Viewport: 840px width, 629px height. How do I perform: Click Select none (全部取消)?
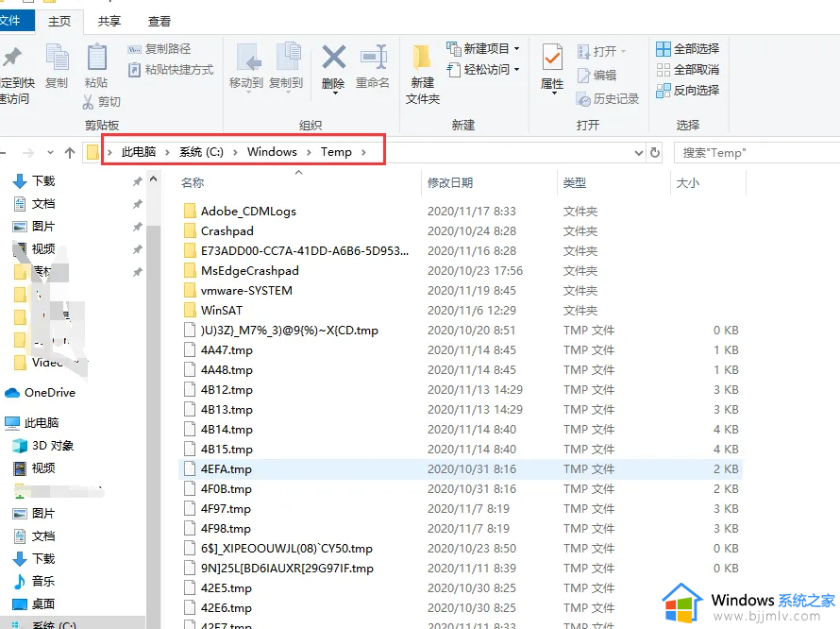pos(687,70)
